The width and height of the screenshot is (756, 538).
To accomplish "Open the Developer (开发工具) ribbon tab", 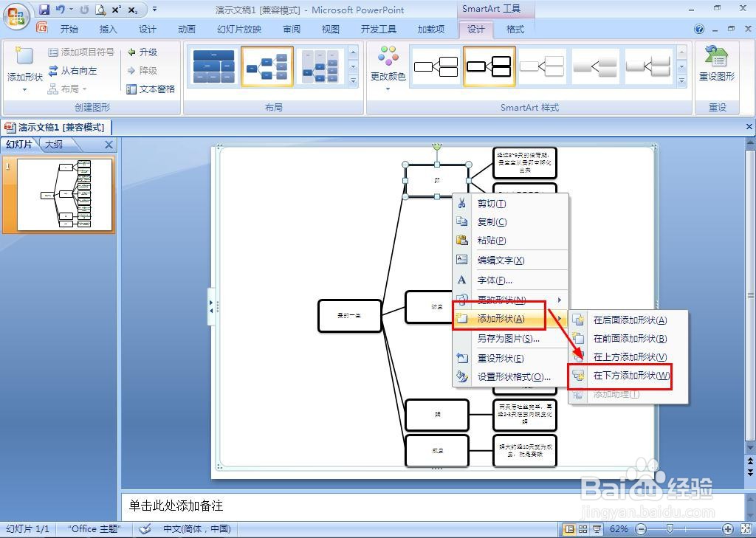I will [379, 30].
